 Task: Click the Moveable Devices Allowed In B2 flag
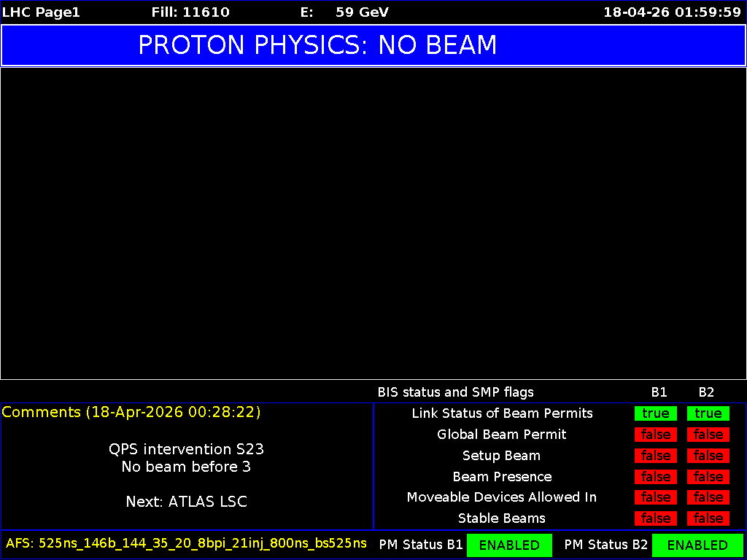[x=708, y=497]
